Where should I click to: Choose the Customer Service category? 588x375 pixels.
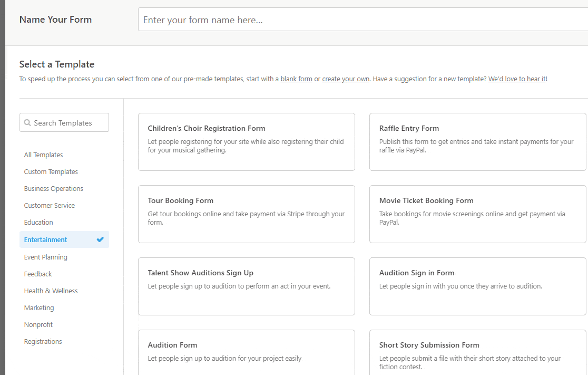click(x=50, y=205)
